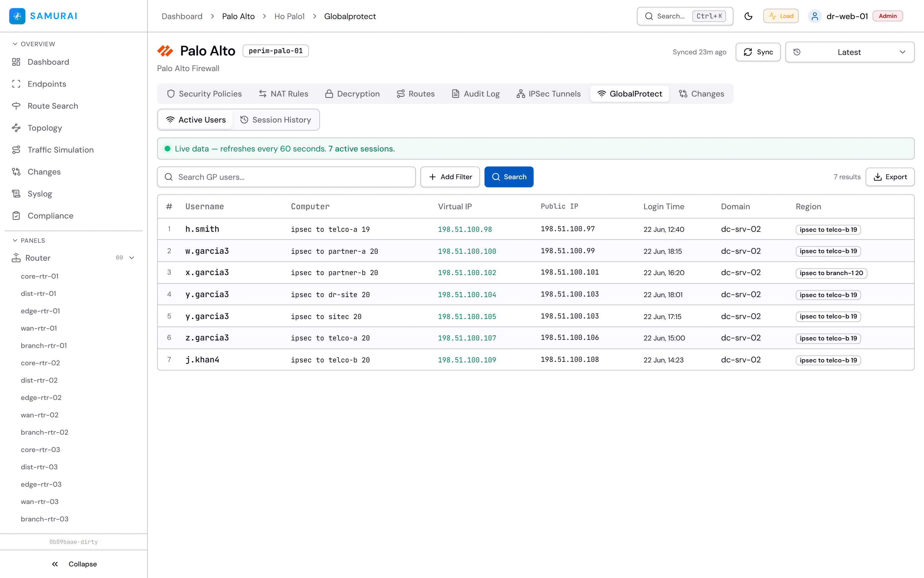Click virtual IP 198.51.100.102
Viewport: 924px width, 578px height.
[467, 273]
